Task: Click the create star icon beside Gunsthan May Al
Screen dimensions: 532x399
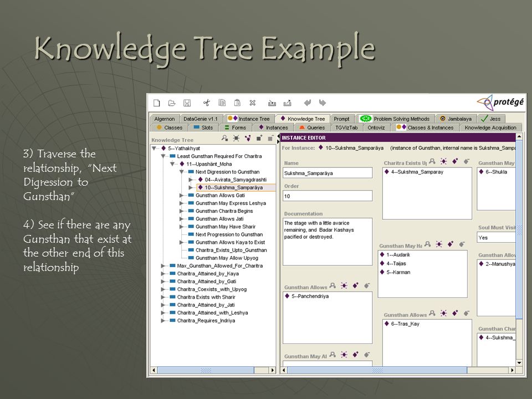Action: (344, 355)
